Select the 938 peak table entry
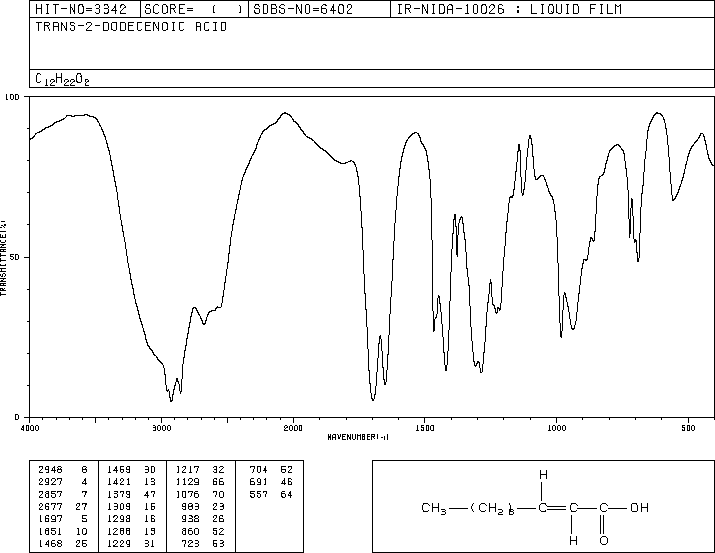The image size is (715, 553). pyautogui.click(x=203, y=519)
